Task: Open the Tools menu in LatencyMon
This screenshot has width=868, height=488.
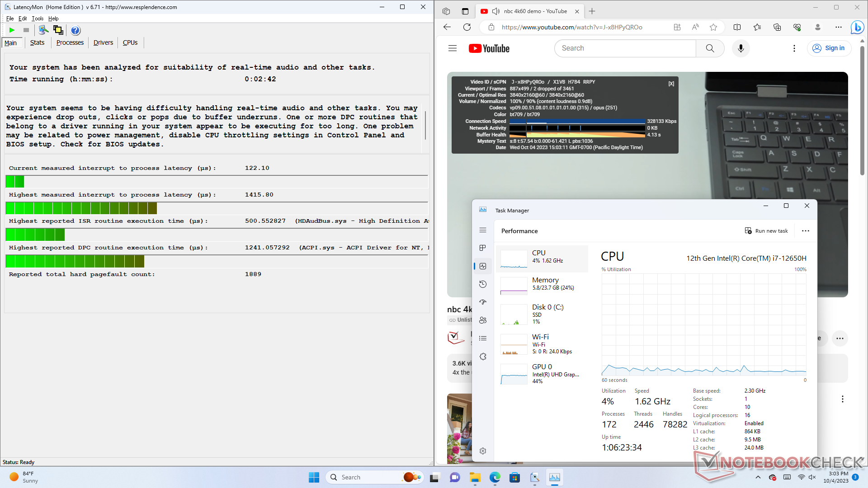Action: click(38, 19)
